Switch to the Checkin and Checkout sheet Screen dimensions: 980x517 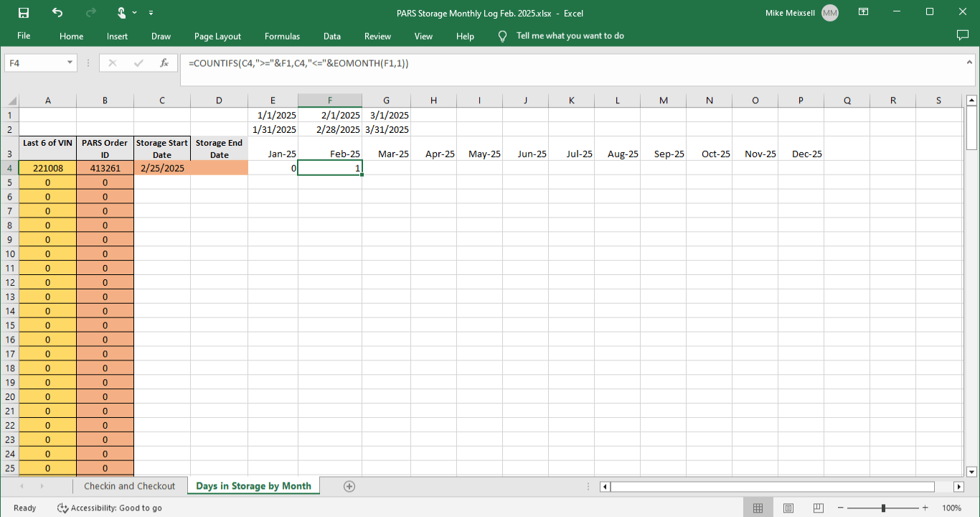pyautogui.click(x=129, y=486)
